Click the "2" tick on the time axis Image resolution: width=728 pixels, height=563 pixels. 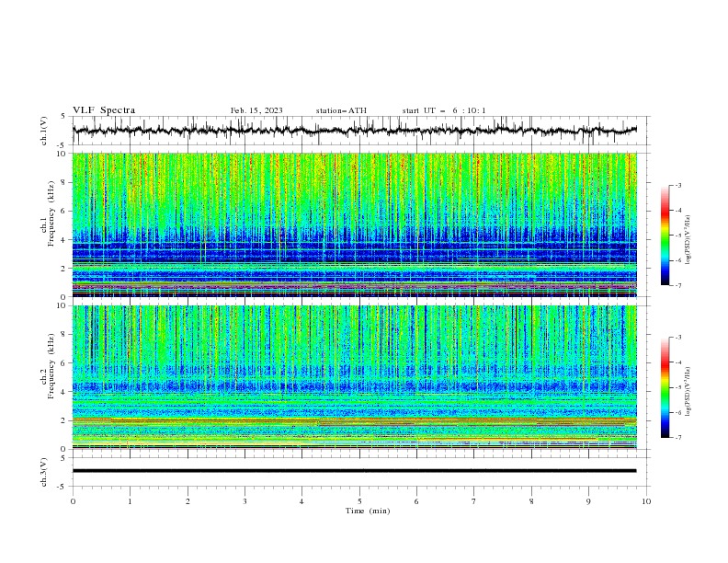click(x=188, y=501)
